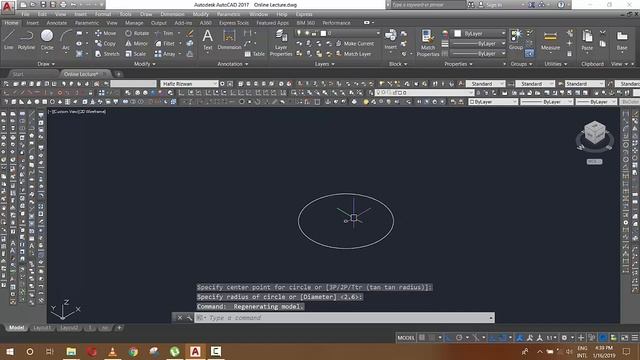Select the Arc tool
This screenshot has width=640, height=360.
pos(66,40)
